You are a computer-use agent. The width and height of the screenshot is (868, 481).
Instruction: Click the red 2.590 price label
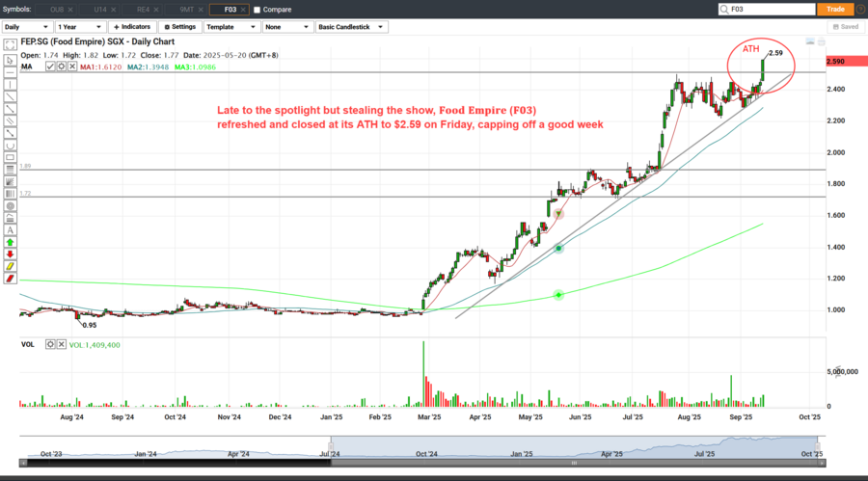point(847,61)
